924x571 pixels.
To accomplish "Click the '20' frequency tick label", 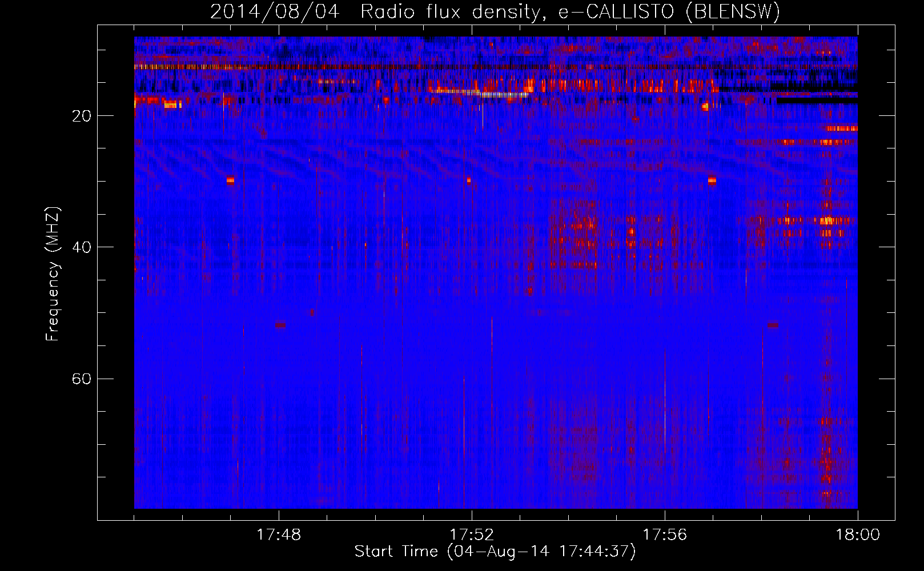I will (82, 116).
